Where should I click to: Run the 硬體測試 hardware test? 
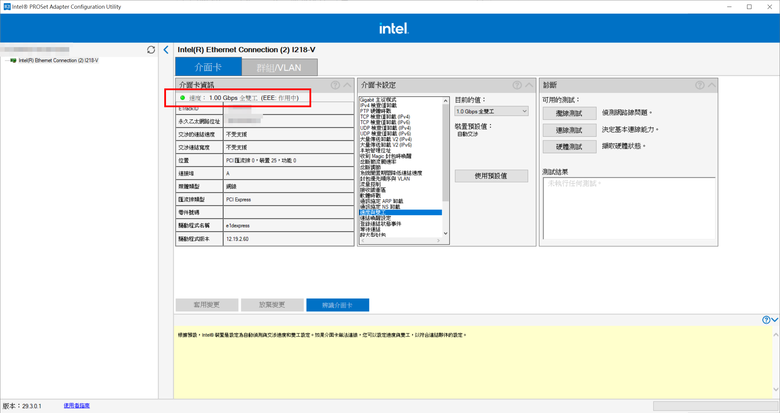coord(569,147)
